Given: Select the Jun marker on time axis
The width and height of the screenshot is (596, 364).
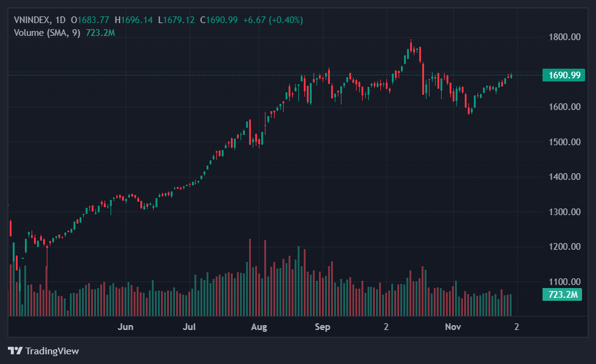Looking at the screenshot, I should point(125,327).
